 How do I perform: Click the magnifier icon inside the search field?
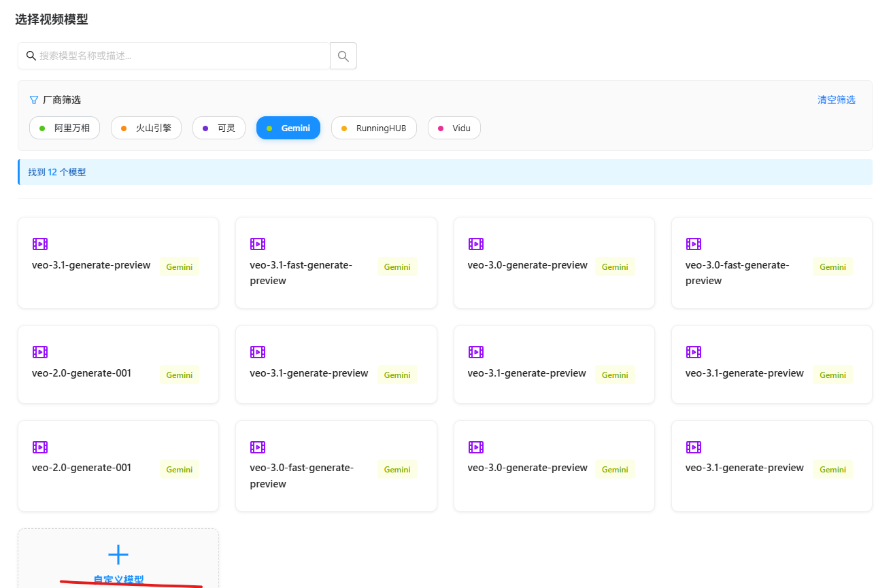(x=31, y=56)
